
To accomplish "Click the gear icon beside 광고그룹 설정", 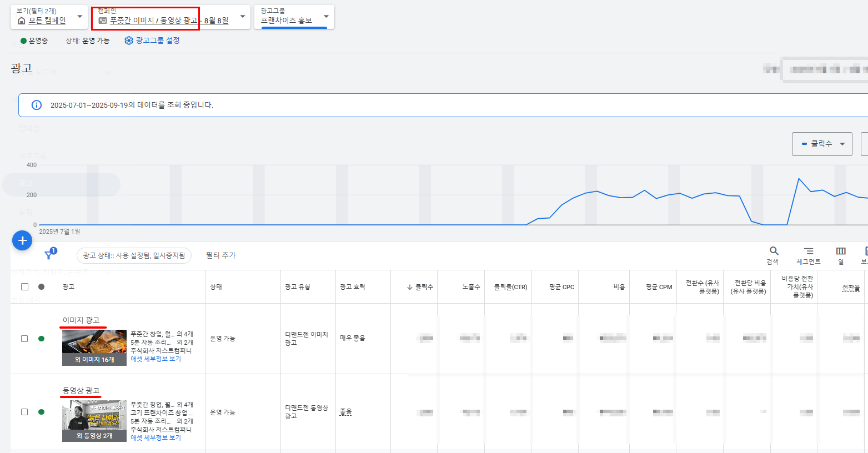I will (129, 41).
